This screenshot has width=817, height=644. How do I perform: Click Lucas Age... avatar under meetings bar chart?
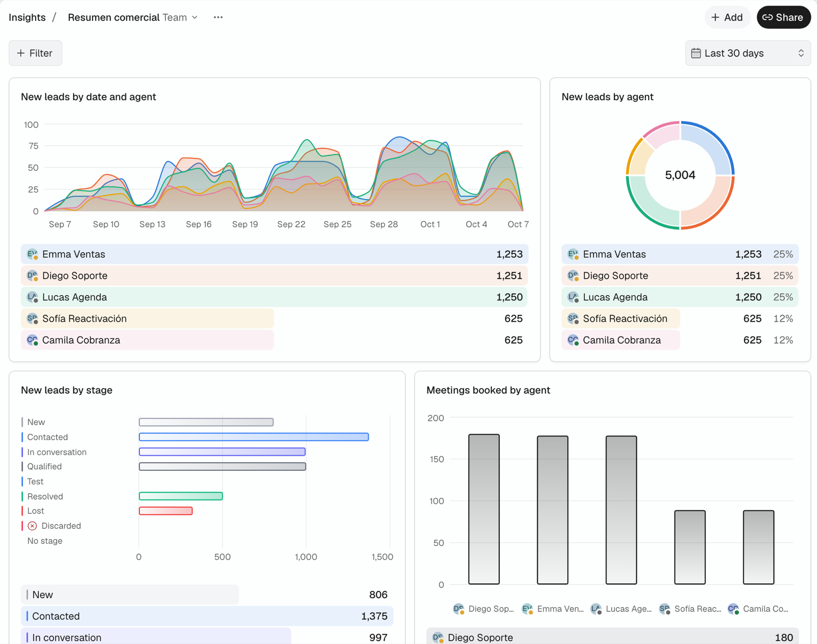coord(596,609)
